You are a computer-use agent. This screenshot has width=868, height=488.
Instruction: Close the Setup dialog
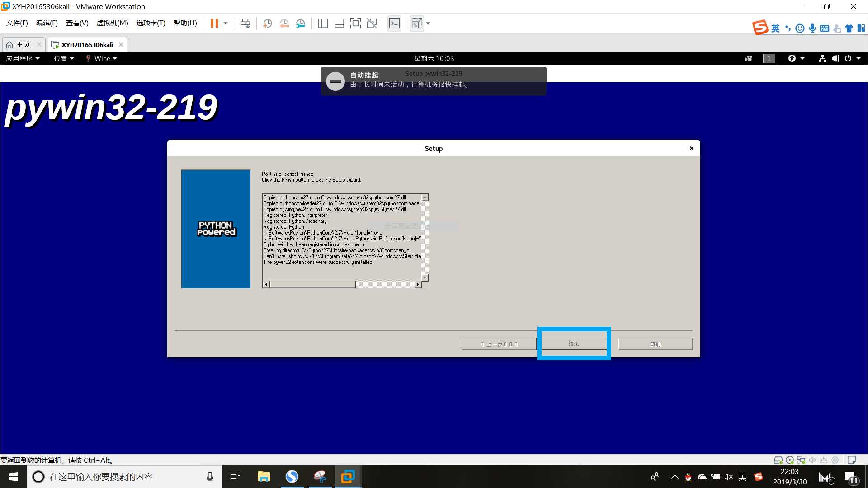pyautogui.click(x=691, y=148)
